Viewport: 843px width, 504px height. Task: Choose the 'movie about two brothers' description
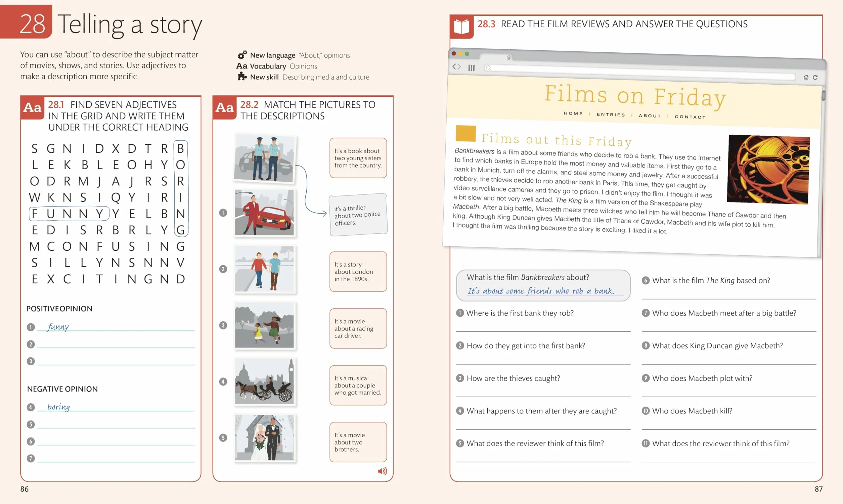[358, 442]
